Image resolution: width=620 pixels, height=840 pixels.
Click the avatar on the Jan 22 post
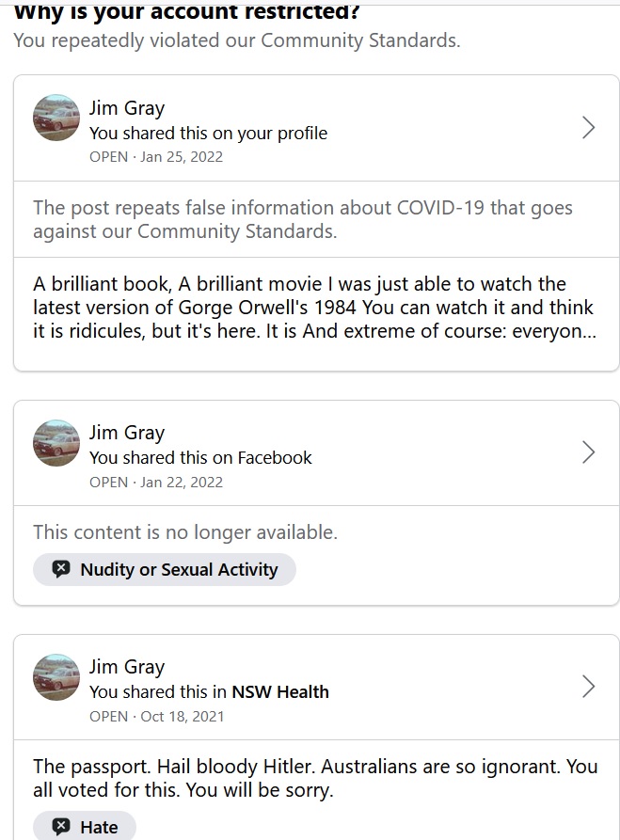pyautogui.click(x=56, y=443)
